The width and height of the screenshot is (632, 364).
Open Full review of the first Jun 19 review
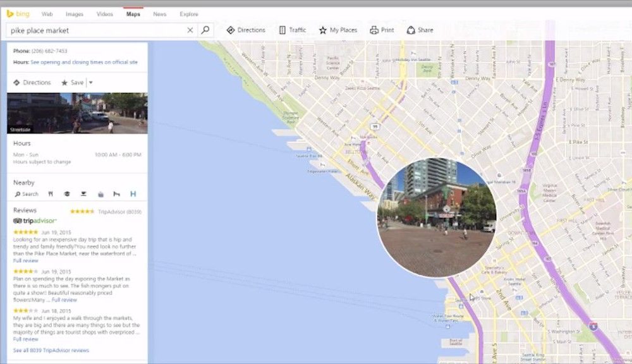[x=25, y=261]
